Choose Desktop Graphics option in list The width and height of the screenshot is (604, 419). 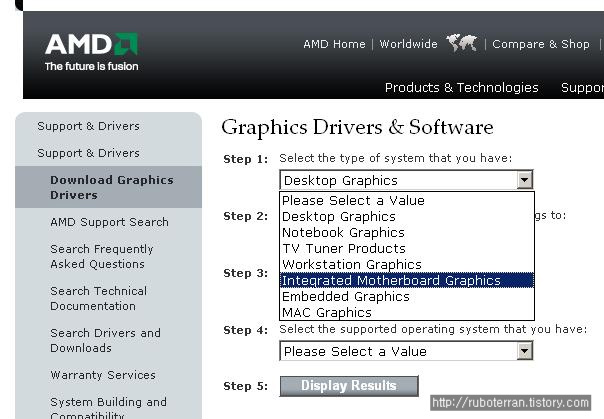407,216
